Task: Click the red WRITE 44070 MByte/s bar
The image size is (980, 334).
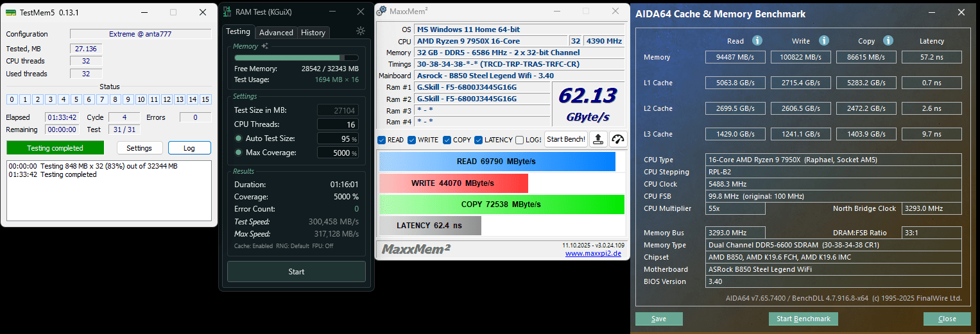Action: pyautogui.click(x=453, y=183)
